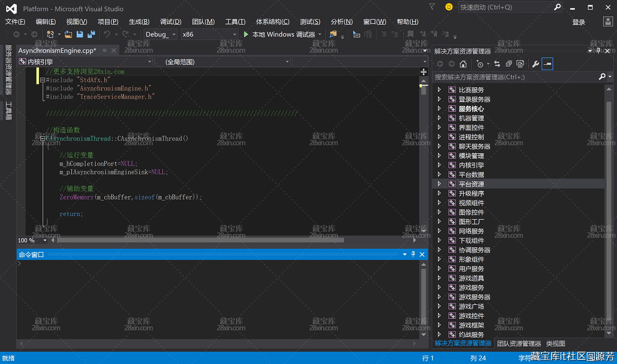The height and width of the screenshot is (364, 617).
Task: Switch to the 团队资源管理器 tab
Action: 519,343
